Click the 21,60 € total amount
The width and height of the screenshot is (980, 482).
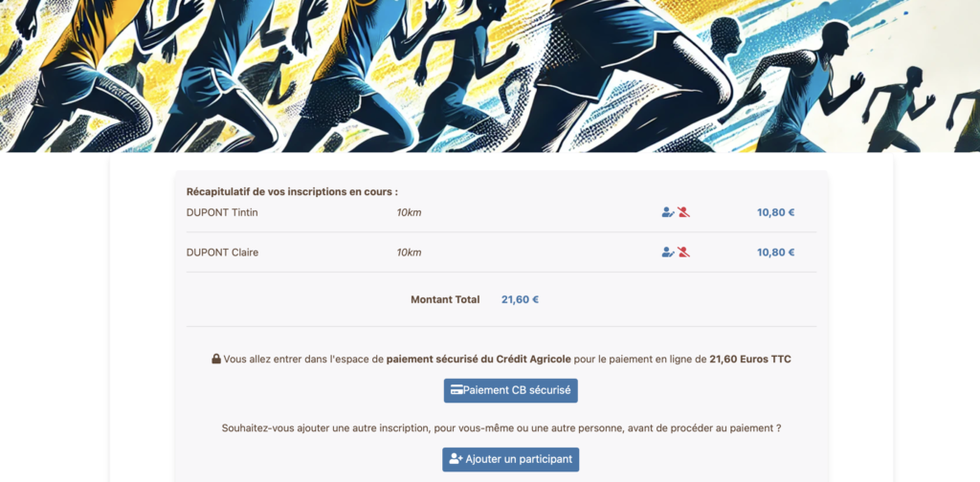tap(520, 299)
